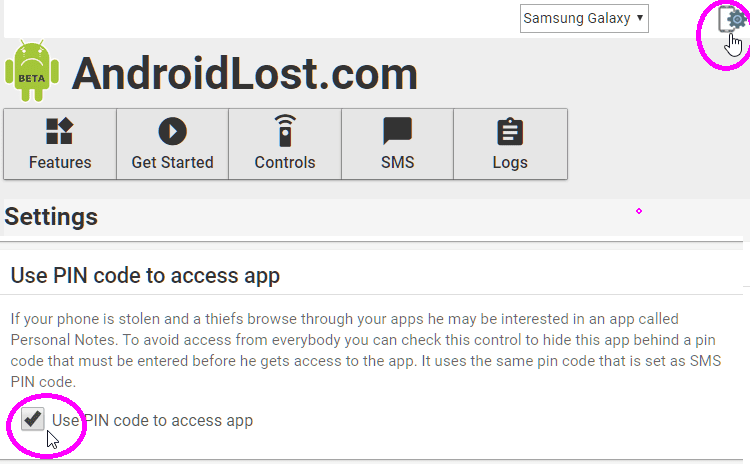This screenshot has height=464, width=750.
Task: Open the phone settings gear icon
Action: [733, 19]
